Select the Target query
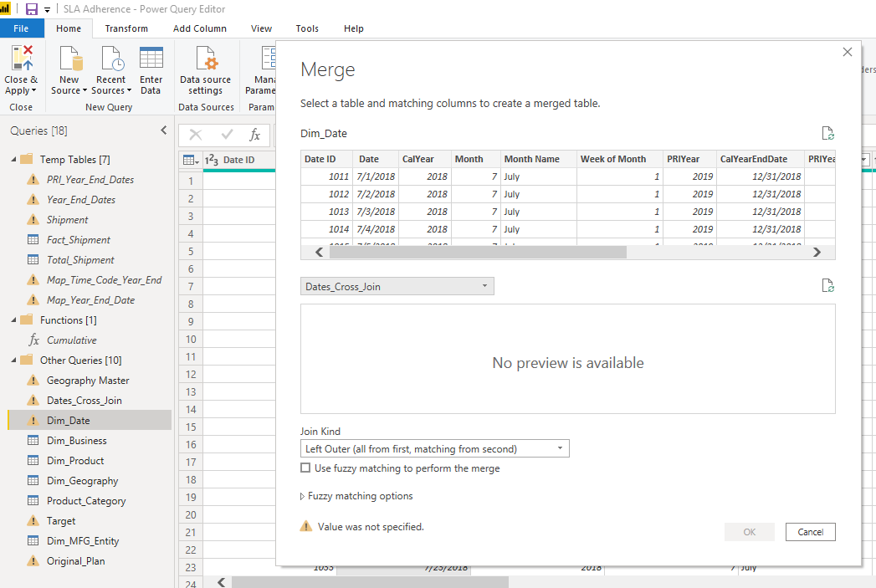 61,521
